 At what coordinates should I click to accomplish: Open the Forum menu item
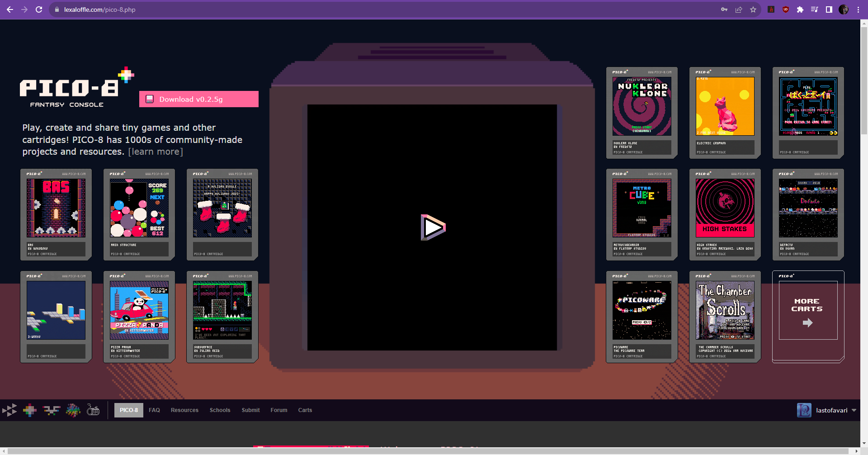279,410
